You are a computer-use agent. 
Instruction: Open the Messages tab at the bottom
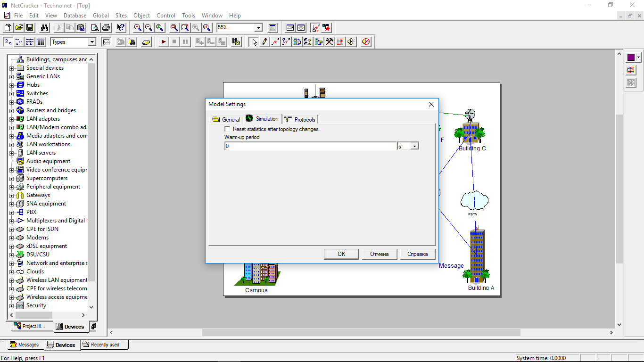click(25, 345)
